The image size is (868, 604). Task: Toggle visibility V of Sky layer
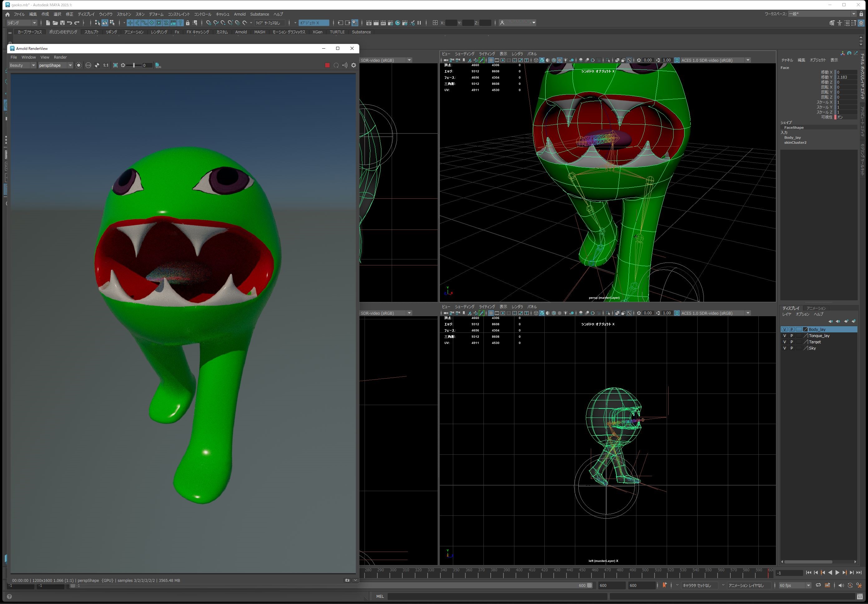tap(784, 348)
